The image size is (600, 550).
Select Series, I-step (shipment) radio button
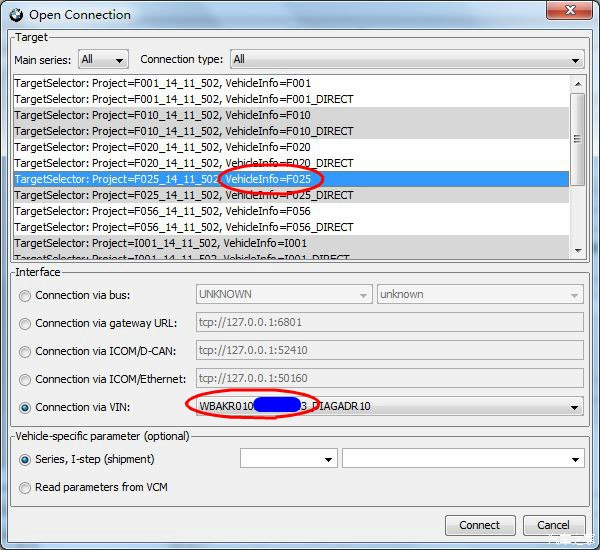(x=25, y=459)
